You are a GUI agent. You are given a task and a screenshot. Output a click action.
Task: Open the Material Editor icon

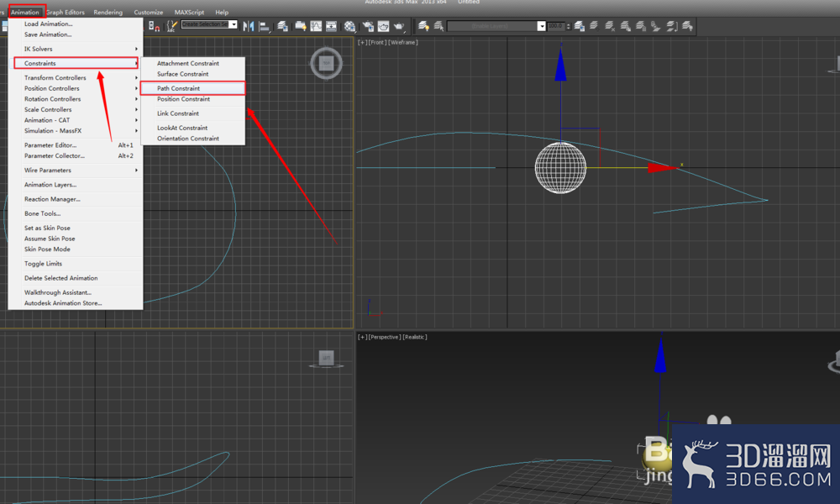click(x=349, y=26)
